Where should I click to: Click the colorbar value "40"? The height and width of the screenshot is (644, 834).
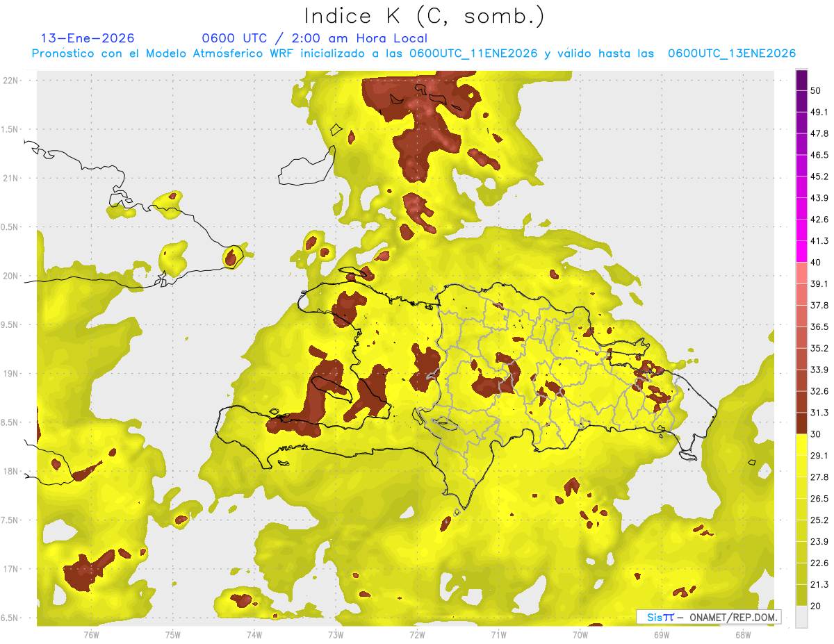tap(817, 263)
